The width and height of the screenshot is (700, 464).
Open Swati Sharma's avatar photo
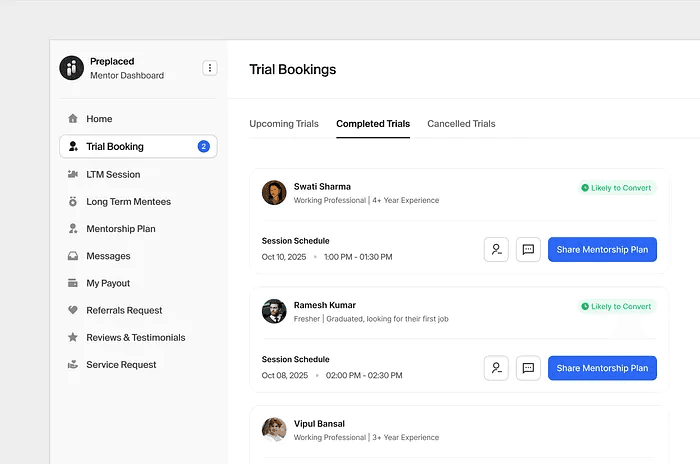coord(274,192)
